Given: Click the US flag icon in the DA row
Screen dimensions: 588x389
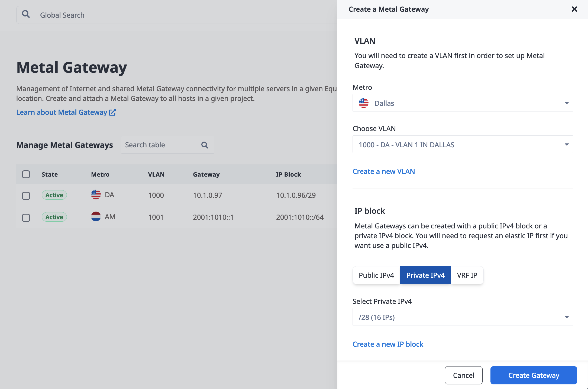Looking at the screenshot, I should coord(96,195).
